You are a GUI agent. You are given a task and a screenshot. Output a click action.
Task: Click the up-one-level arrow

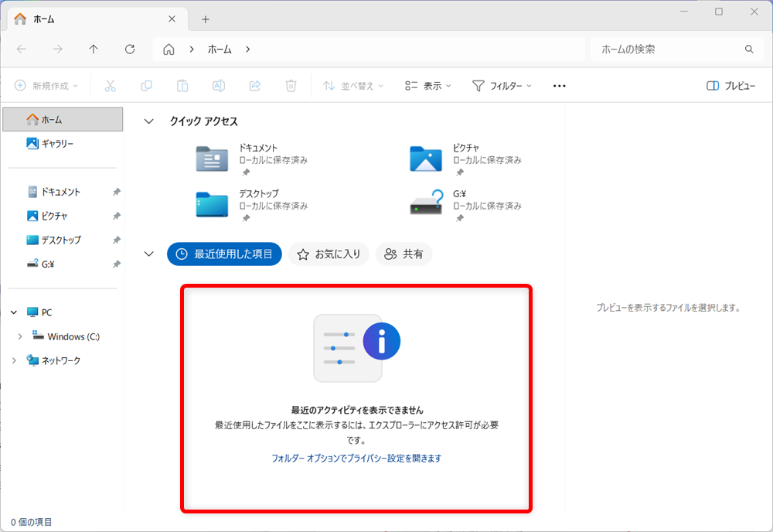pyautogui.click(x=94, y=49)
